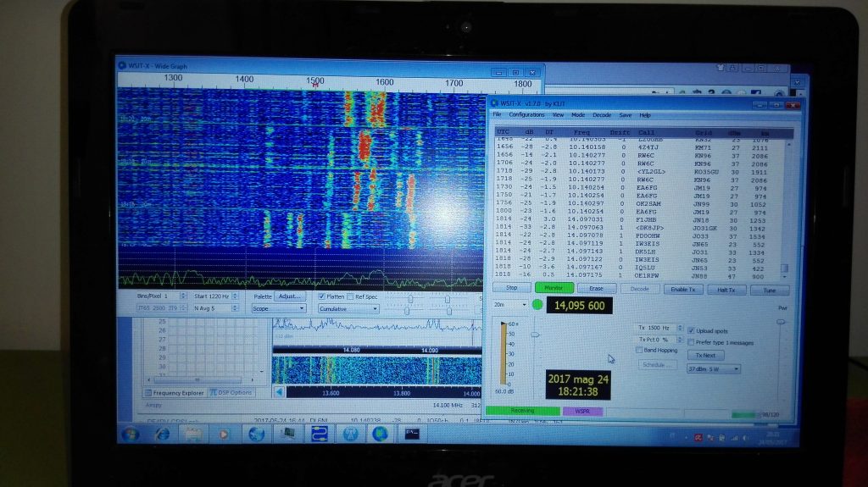Uncheck the Upload spots checkbox
This screenshot has width=868, height=487.
[x=691, y=330]
